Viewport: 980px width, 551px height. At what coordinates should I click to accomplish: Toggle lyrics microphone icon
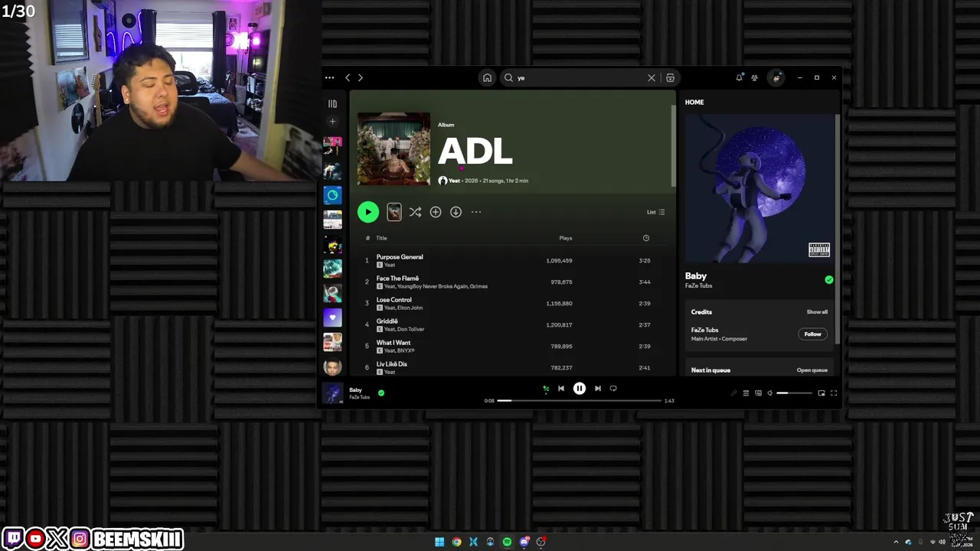pyautogui.click(x=733, y=393)
